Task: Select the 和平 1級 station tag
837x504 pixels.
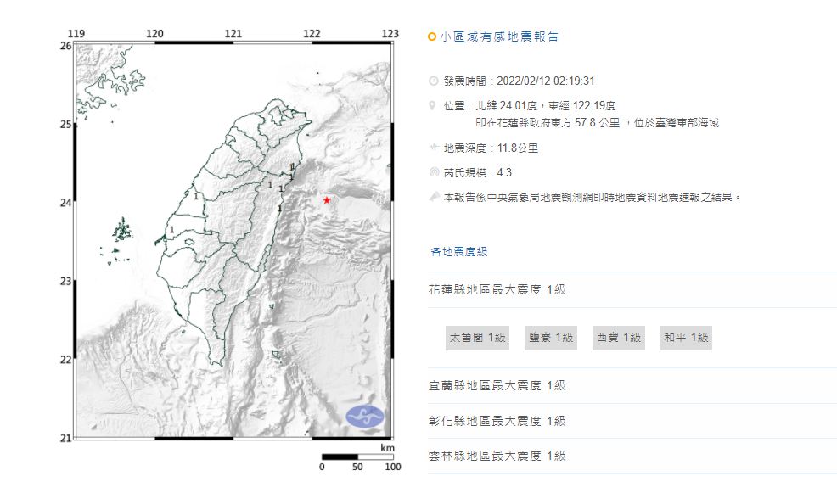Action: coord(685,338)
